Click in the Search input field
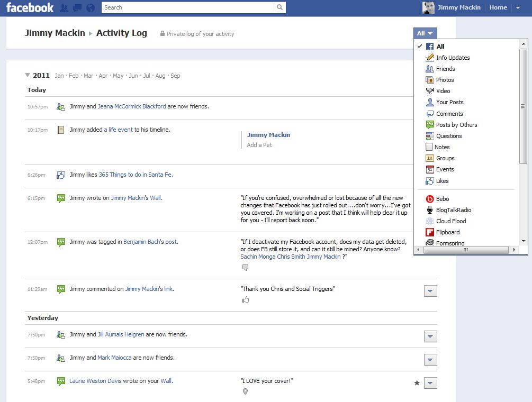 point(187,7)
